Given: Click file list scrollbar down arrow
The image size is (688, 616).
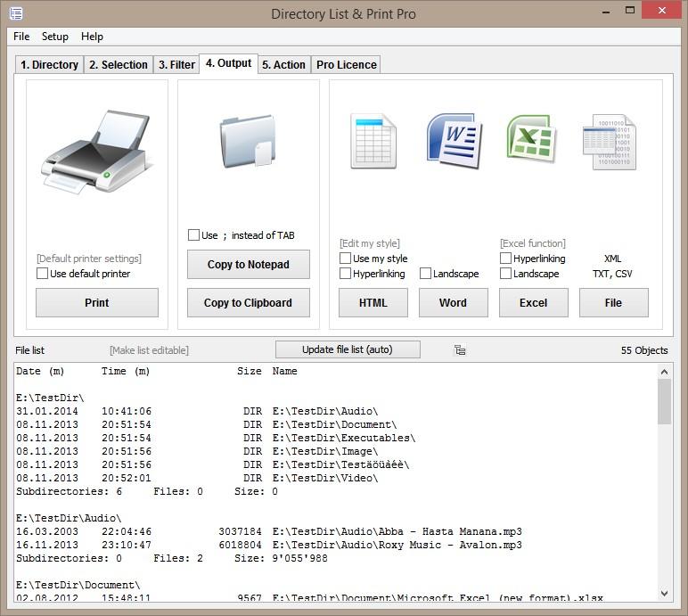Looking at the screenshot, I should click(664, 593).
